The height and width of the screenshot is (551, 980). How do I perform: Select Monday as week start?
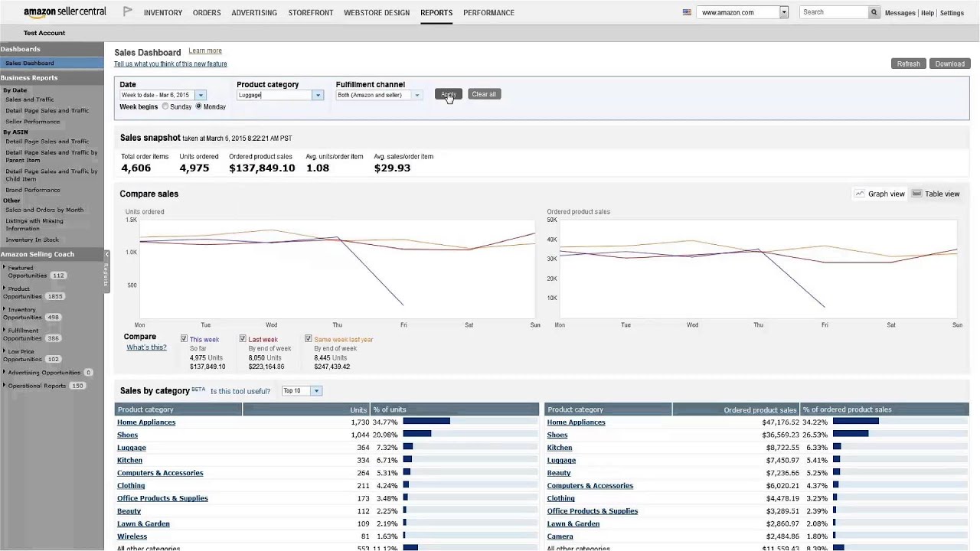199,107
